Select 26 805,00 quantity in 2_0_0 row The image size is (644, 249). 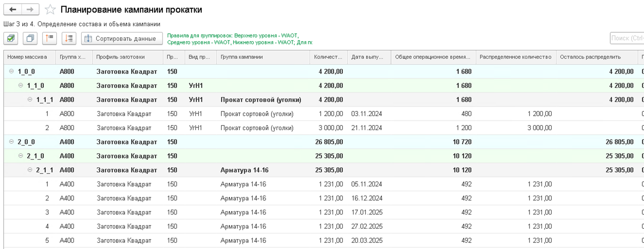pyautogui.click(x=329, y=142)
